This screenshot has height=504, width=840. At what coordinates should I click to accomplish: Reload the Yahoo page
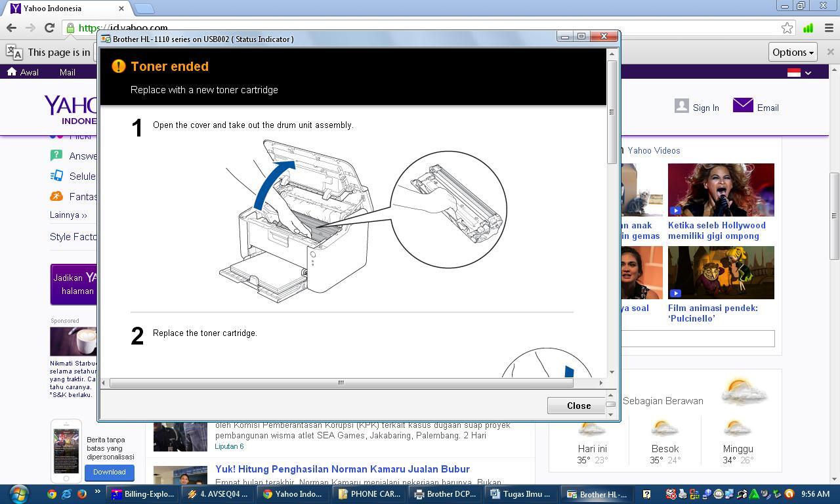click(49, 28)
